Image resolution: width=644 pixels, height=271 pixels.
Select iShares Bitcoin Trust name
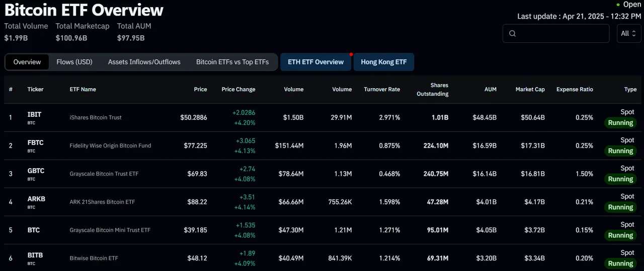tap(96, 117)
